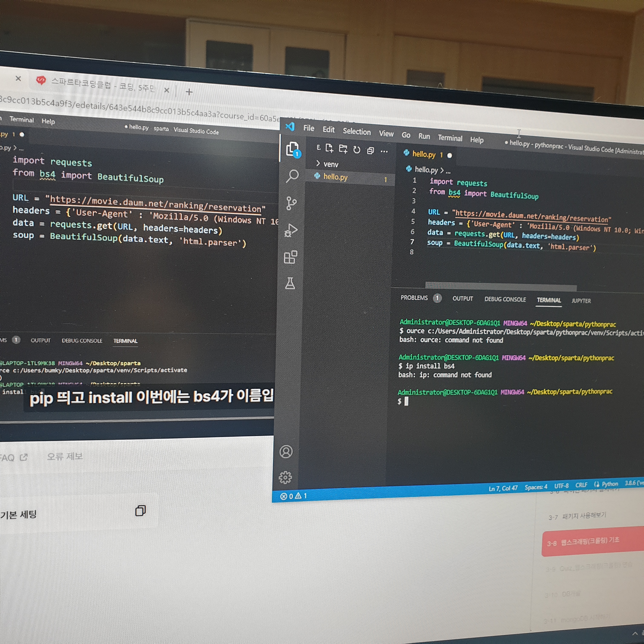Close the 스파르타코딩클럽 browser tab
Viewport: 644px width, 644px height.
(167, 90)
